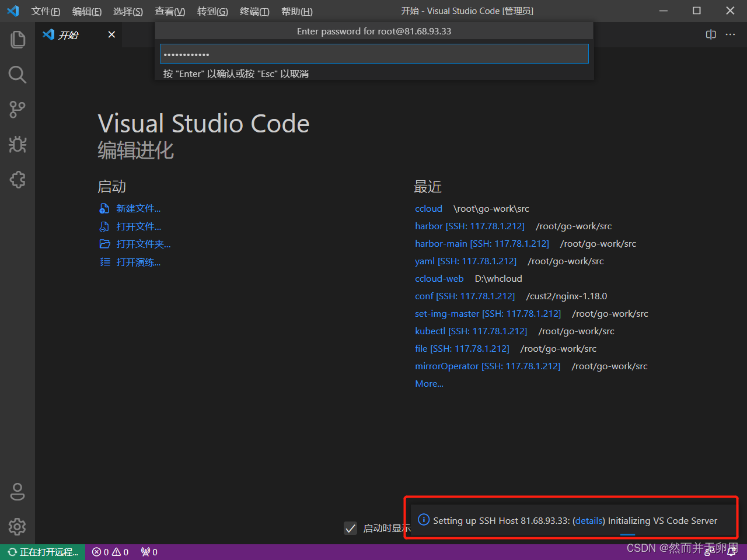Click the path text /cust2/nginx-1.18.0
Viewport: 747px width, 560px height.
(x=567, y=296)
